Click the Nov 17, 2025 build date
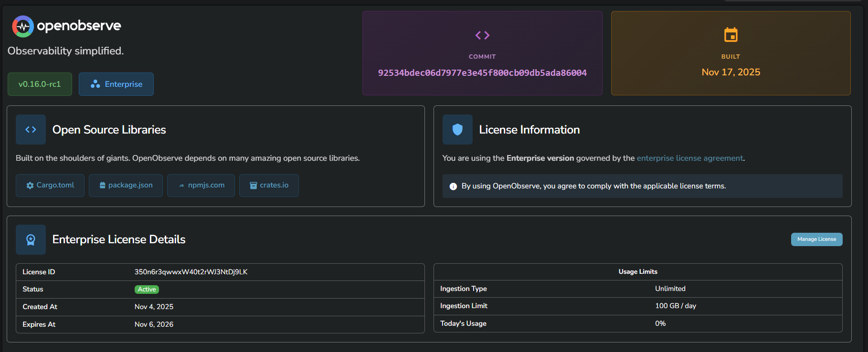This screenshot has width=868, height=352. [730, 72]
